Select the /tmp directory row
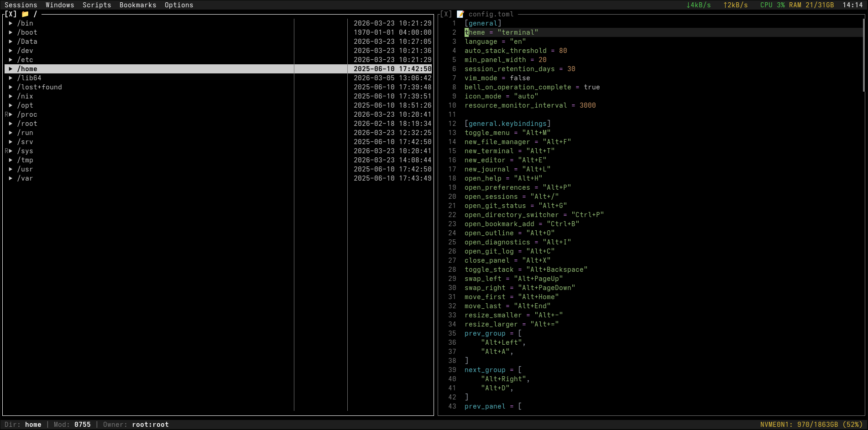This screenshot has height=430, width=868. 25,160
